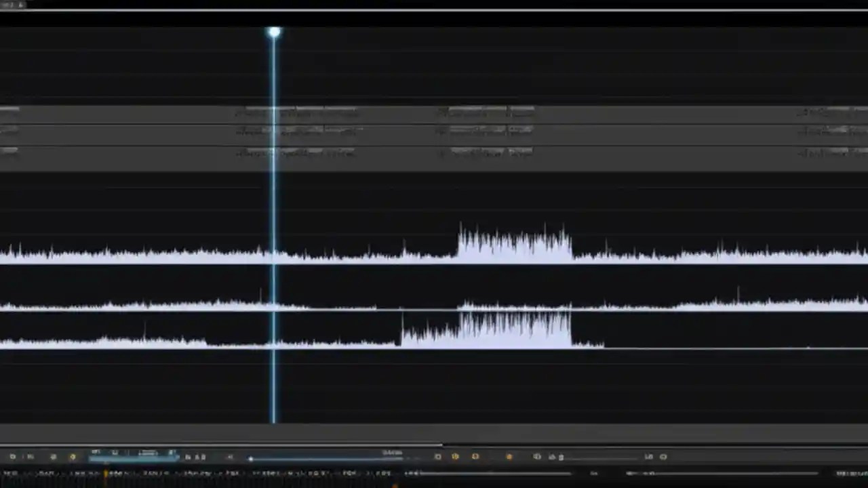
Task: Click the clip label on the middle track
Action: 298,132
